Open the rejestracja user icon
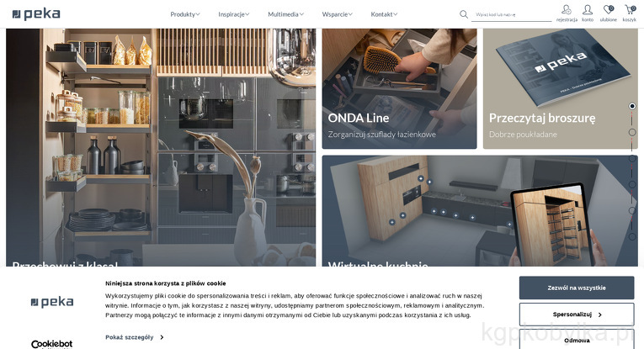Screen dimensions: 644x349 (x=567, y=10)
